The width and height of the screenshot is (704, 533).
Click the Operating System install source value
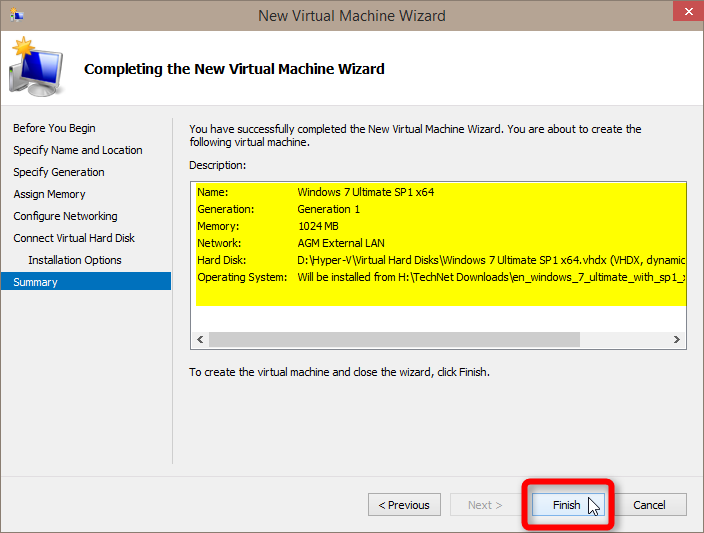point(491,278)
